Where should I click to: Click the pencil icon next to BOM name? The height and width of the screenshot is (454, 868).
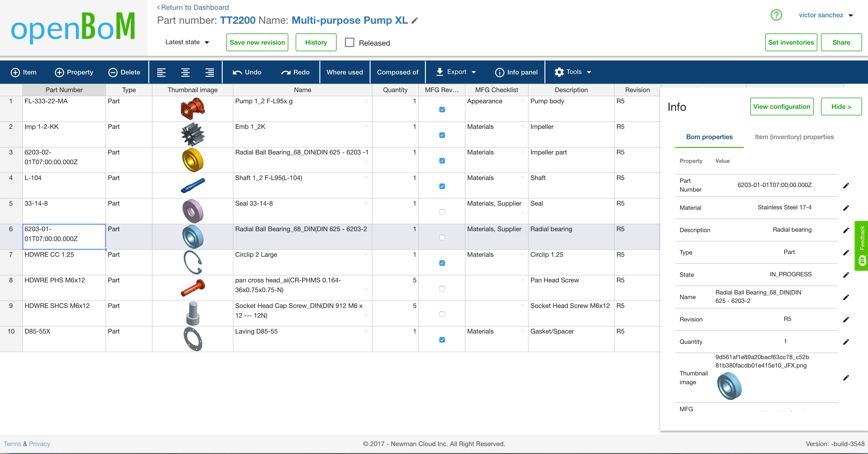[x=415, y=20]
